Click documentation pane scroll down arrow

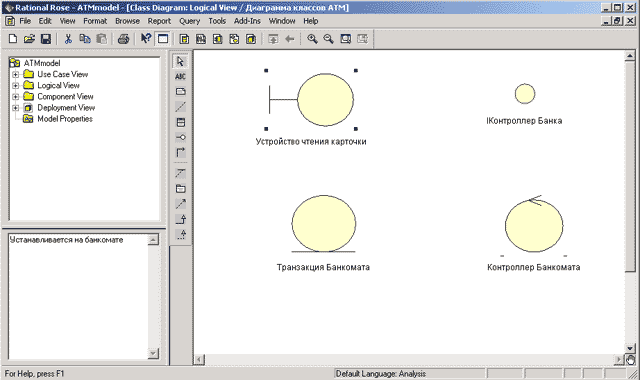[153, 353]
